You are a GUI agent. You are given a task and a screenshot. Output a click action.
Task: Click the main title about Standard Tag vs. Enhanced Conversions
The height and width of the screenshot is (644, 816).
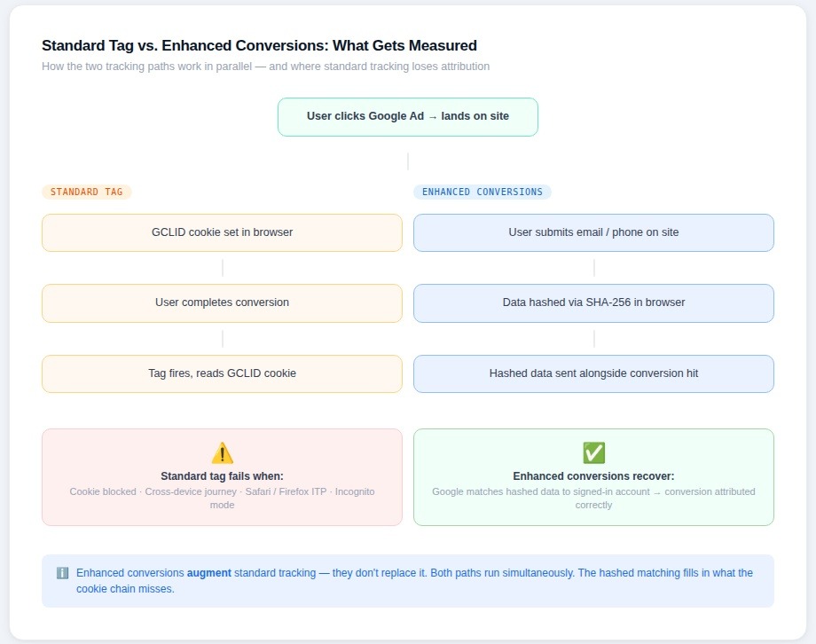click(x=259, y=46)
